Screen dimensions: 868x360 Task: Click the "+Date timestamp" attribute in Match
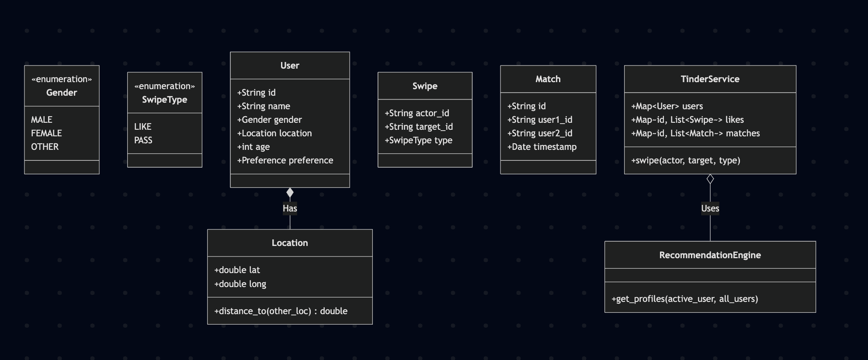pyautogui.click(x=542, y=147)
